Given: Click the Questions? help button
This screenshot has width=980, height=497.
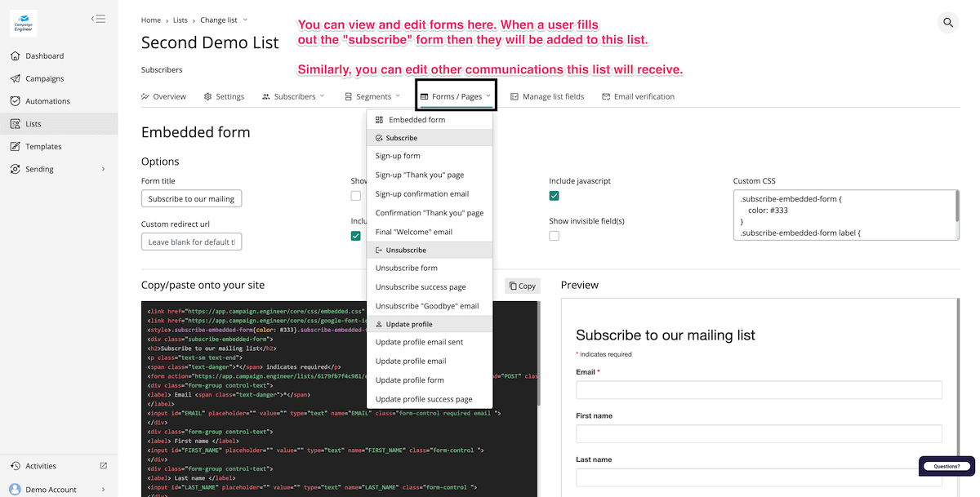Looking at the screenshot, I should tap(946, 466).
